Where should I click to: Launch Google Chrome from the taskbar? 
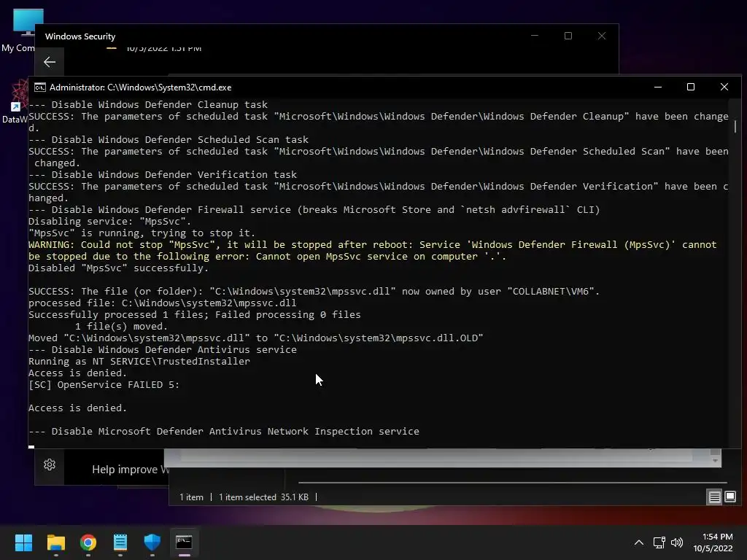(x=88, y=542)
